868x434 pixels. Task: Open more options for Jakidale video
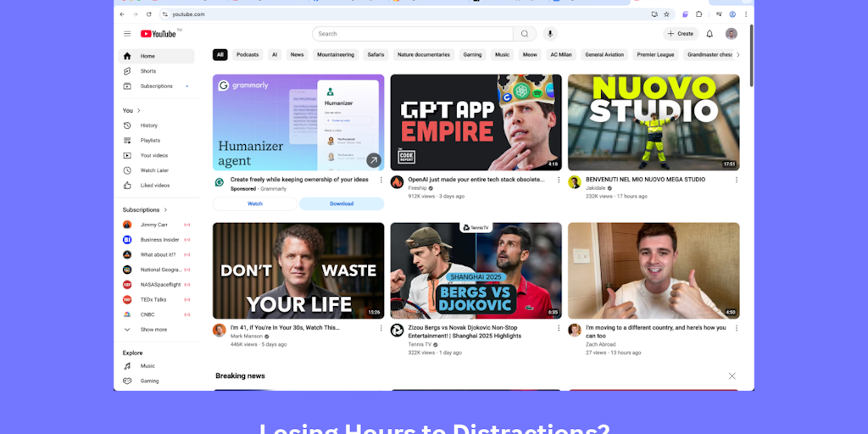(x=737, y=180)
